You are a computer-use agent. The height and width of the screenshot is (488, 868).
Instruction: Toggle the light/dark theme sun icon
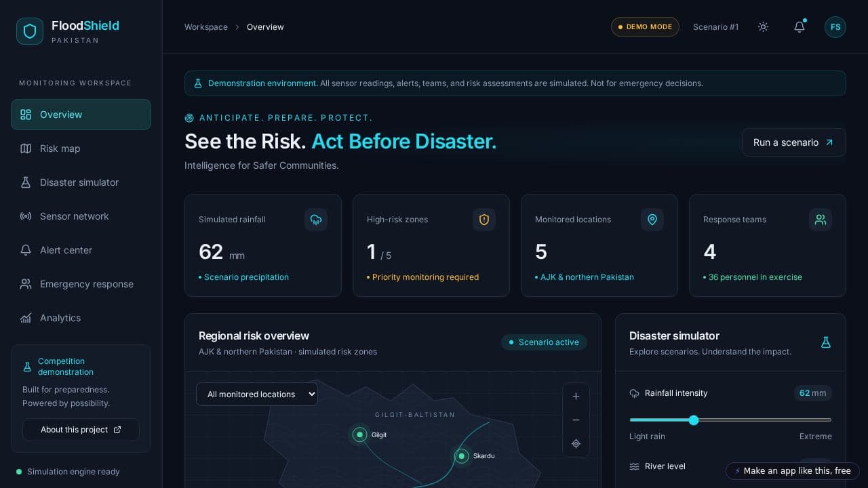[763, 27]
